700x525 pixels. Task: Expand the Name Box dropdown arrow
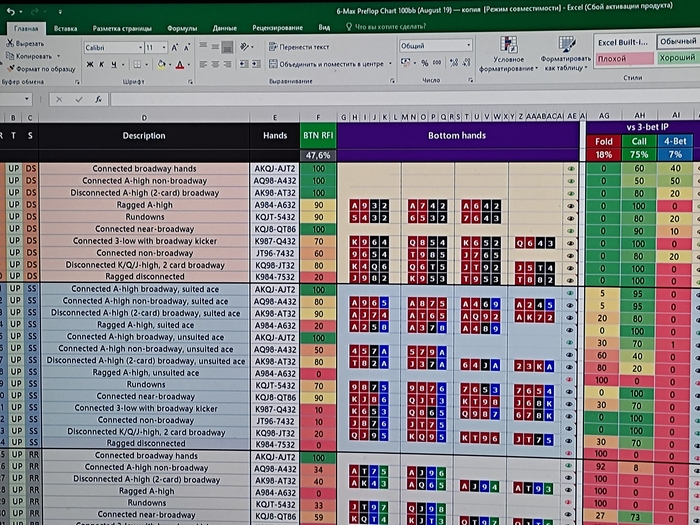click(27, 99)
